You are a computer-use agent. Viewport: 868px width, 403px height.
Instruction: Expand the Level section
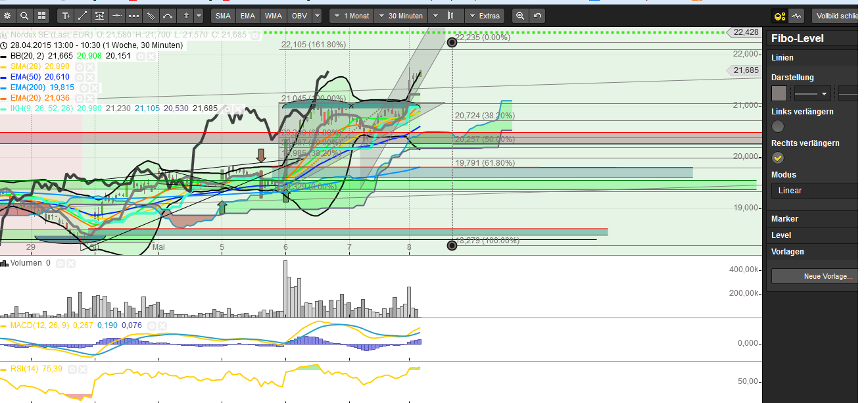point(812,235)
